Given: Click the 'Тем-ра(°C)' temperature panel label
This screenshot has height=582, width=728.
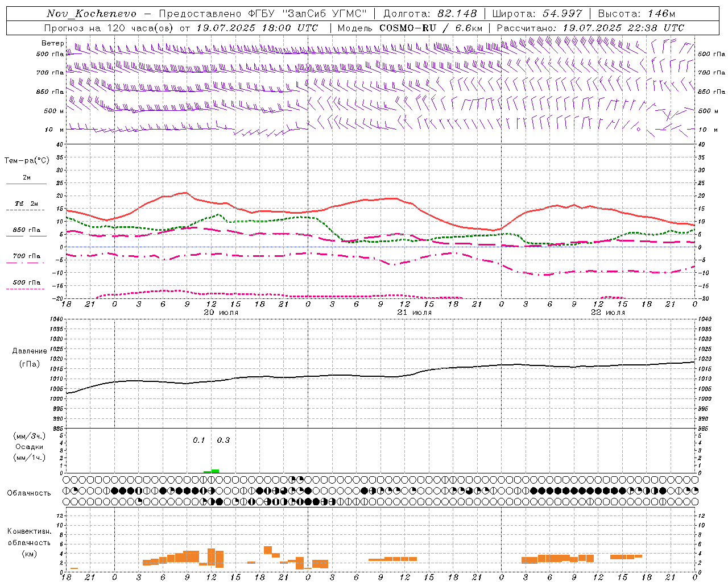Looking at the screenshot, I should [x=27, y=161].
